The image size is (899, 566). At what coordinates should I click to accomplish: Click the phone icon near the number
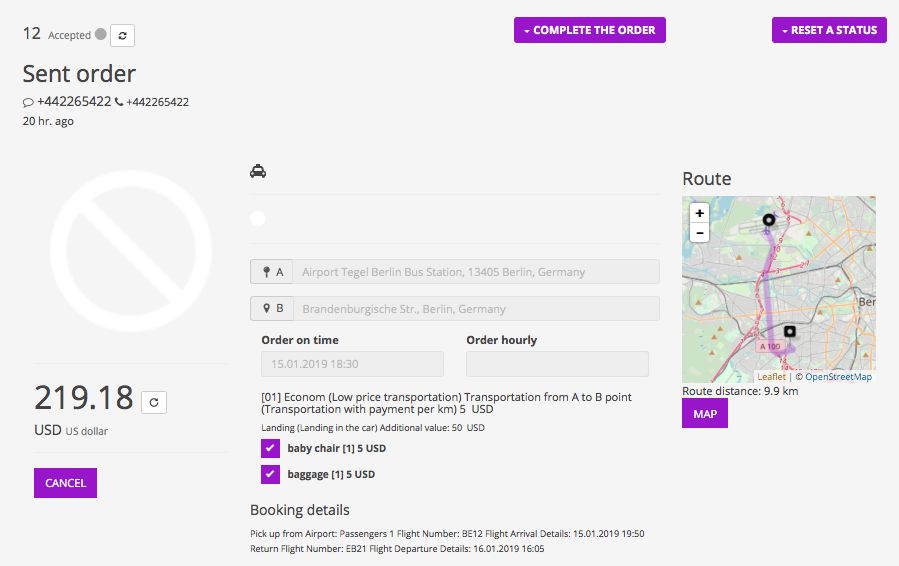click(x=119, y=102)
